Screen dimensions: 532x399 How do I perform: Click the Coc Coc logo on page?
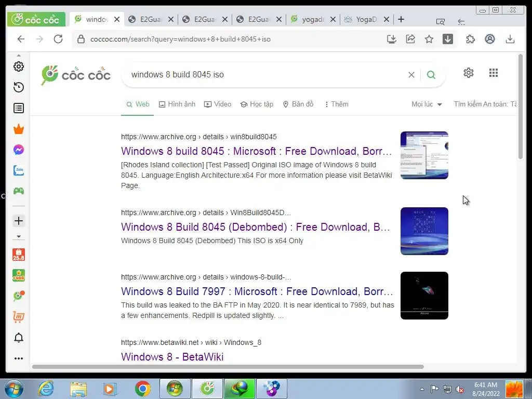76,75
